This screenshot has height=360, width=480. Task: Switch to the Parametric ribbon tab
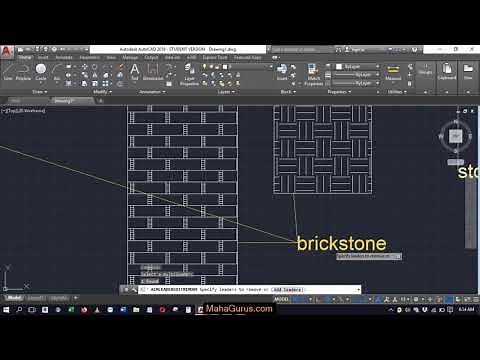[89, 58]
